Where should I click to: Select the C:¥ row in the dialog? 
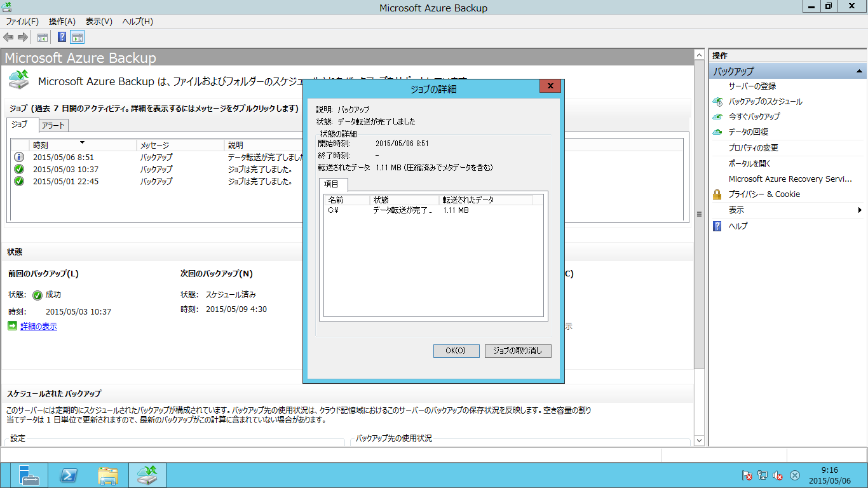433,210
